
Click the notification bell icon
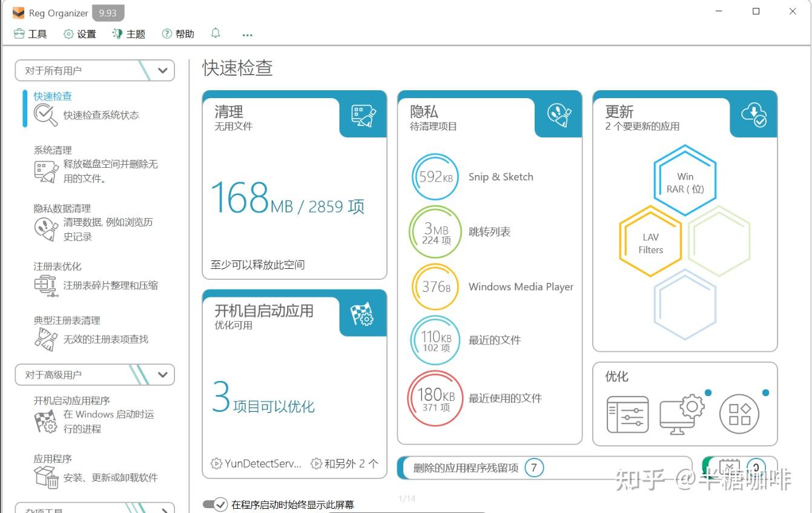click(x=216, y=33)
